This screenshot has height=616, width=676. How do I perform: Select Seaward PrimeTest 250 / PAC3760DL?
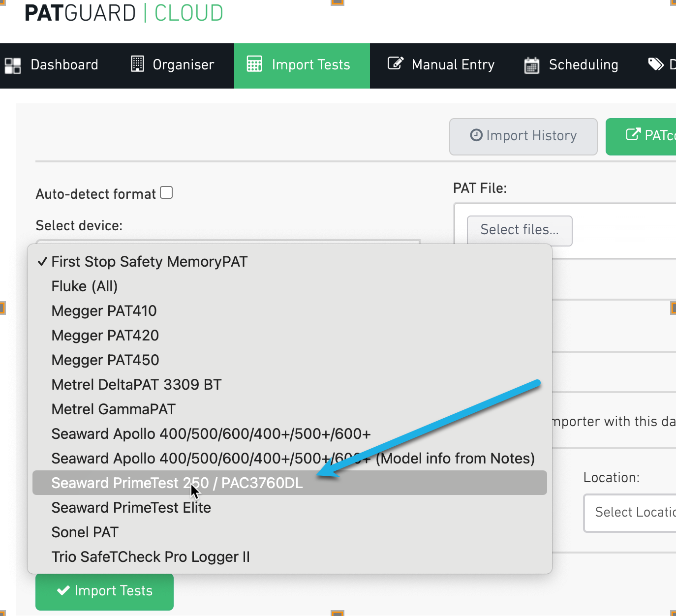(290, 483)
